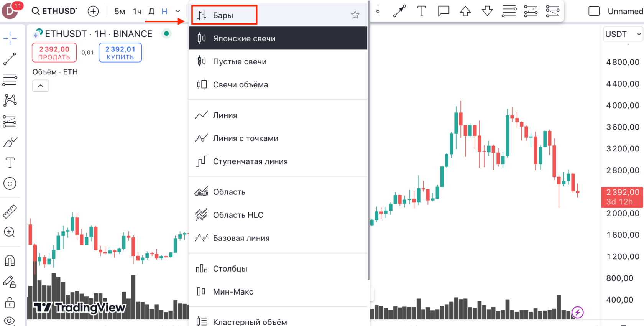
Task: Click the ruler measure tool
Action: [x=10, y=211]
